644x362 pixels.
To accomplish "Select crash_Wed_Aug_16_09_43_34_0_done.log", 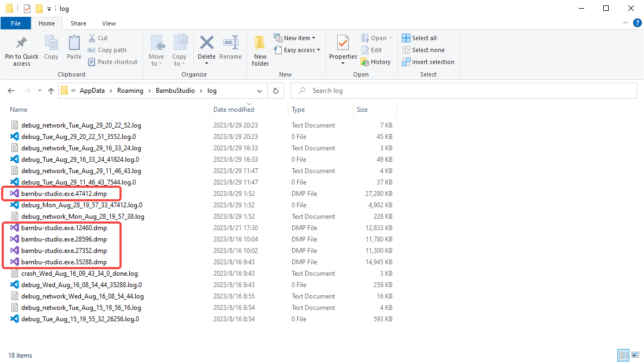I will (x=79, y=274).
